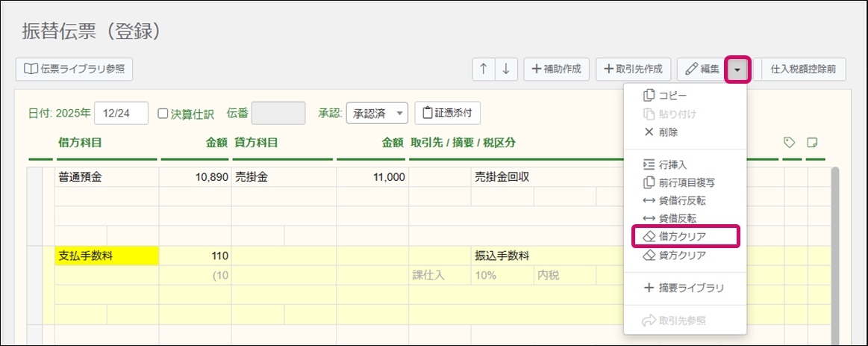Open the 承認 status dropdown
This screenshot has height=346, width=868.
(377, 113)
